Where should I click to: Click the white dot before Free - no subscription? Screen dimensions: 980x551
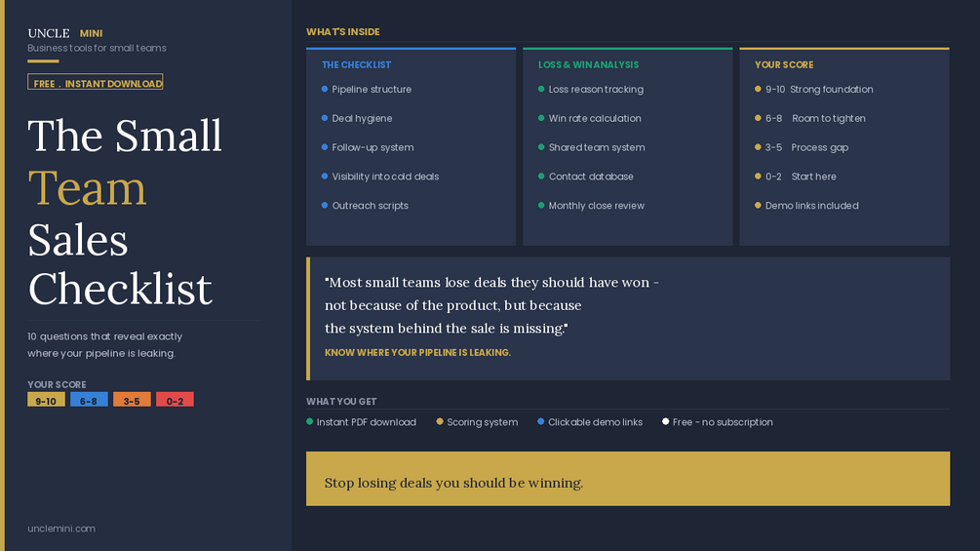tap(666, 421)
